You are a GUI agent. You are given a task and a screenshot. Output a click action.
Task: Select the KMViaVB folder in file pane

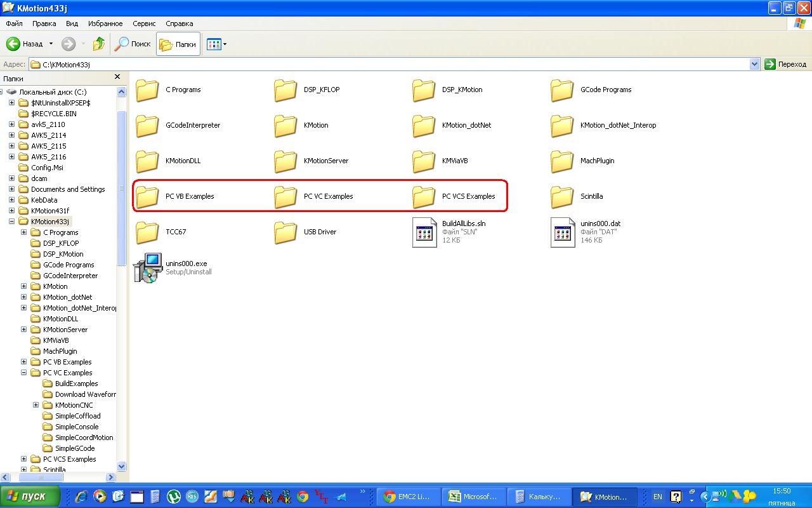(x=424, y=161)
